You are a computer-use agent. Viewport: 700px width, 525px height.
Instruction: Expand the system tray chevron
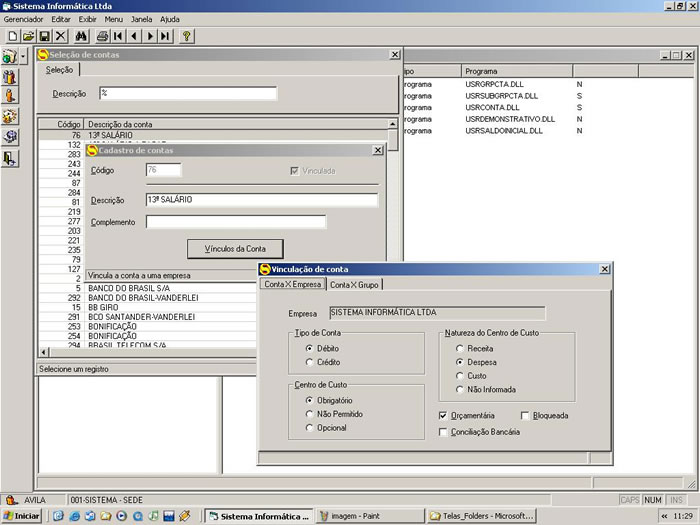pyautogui.click(x=664, y=516)
